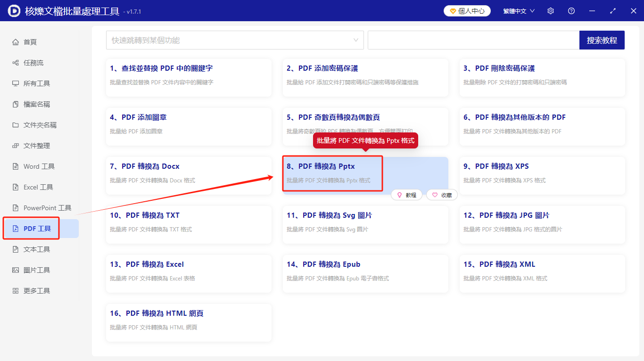This screenshot has height=361, width=644.
Task: Click the text 批量將 PDF 文件轉換為 JPG 格式的圖片
Action: point(513,230)
